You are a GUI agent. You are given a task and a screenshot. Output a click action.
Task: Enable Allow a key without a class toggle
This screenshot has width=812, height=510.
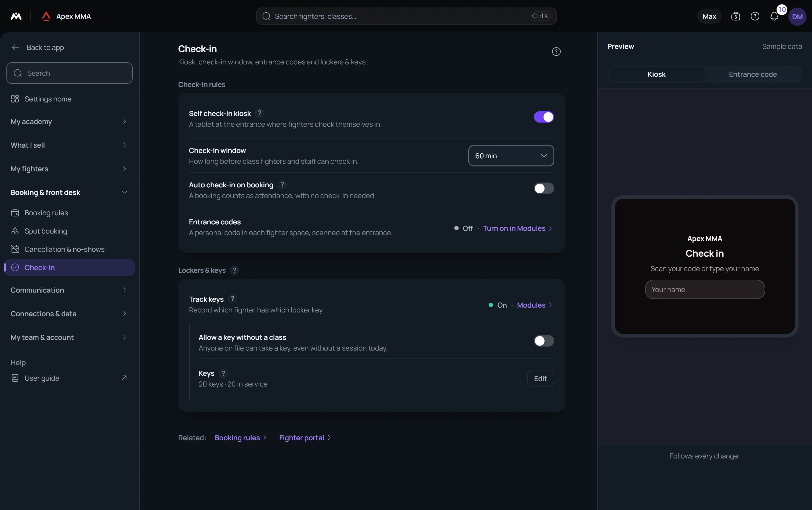(x=543, y=341)
